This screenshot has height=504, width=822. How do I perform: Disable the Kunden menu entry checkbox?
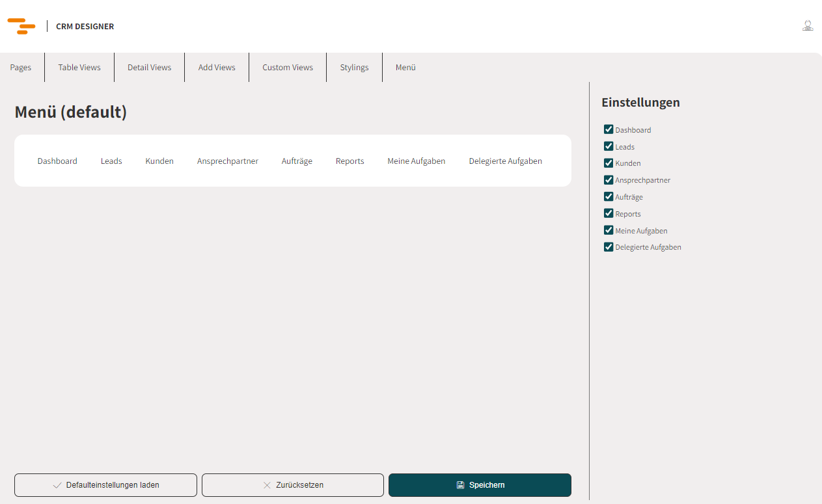click(609, 163)
